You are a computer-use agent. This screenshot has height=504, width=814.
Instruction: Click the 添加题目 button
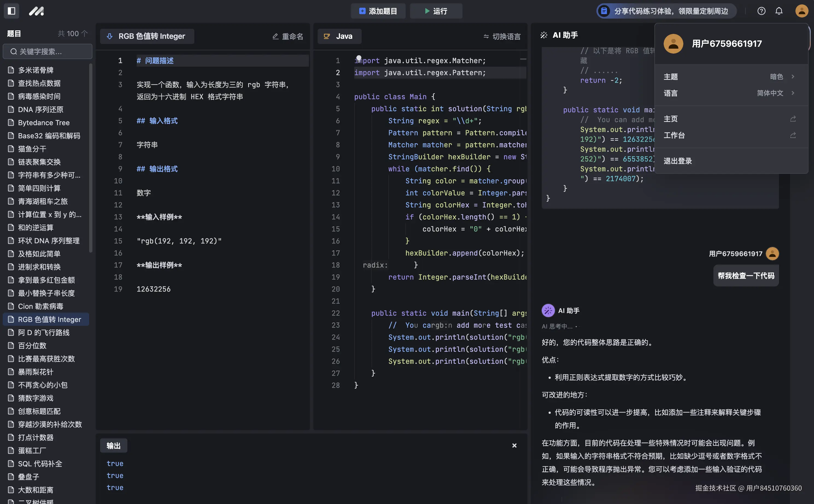[378, 11]
